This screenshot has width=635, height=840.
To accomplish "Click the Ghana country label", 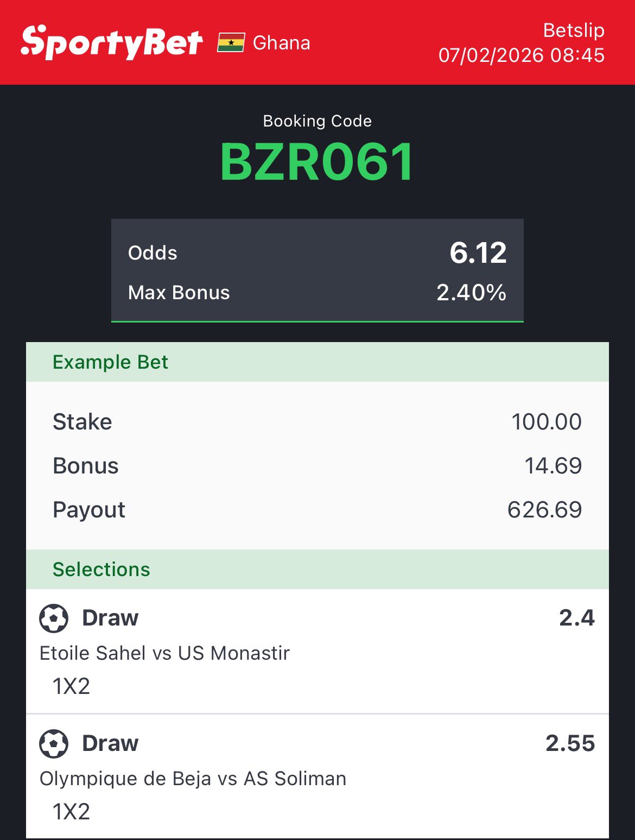I will [x=281, y=43].
